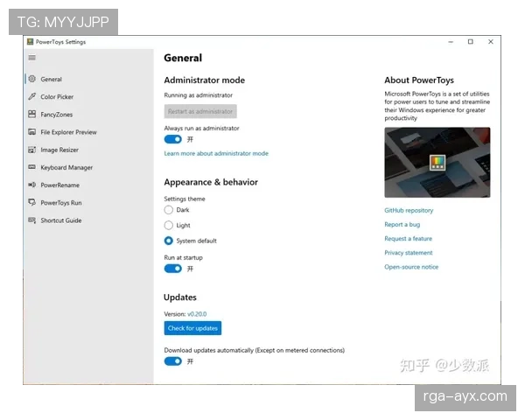The height and width of the screenshot is (420, 525).
Task: Click the FancyZones layout icon
Action: point(32,115)
